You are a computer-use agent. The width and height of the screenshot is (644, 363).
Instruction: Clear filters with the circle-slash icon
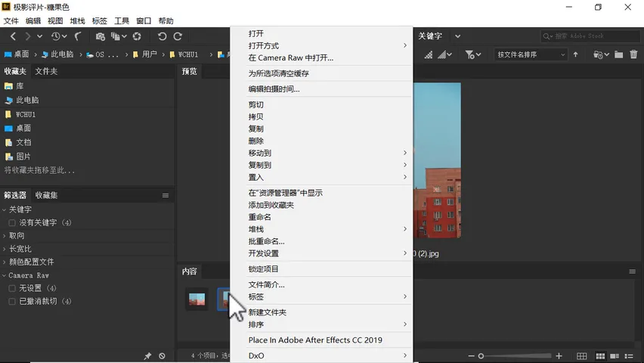click(162, 356)
